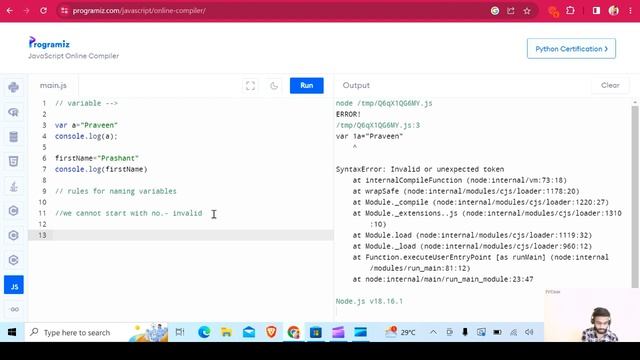Click the '// rules for naming variables' comment

click(x=116, y=191)
